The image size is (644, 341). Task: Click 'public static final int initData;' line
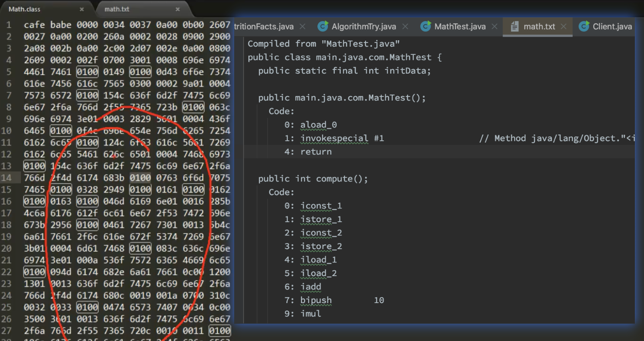pos(344,70)
